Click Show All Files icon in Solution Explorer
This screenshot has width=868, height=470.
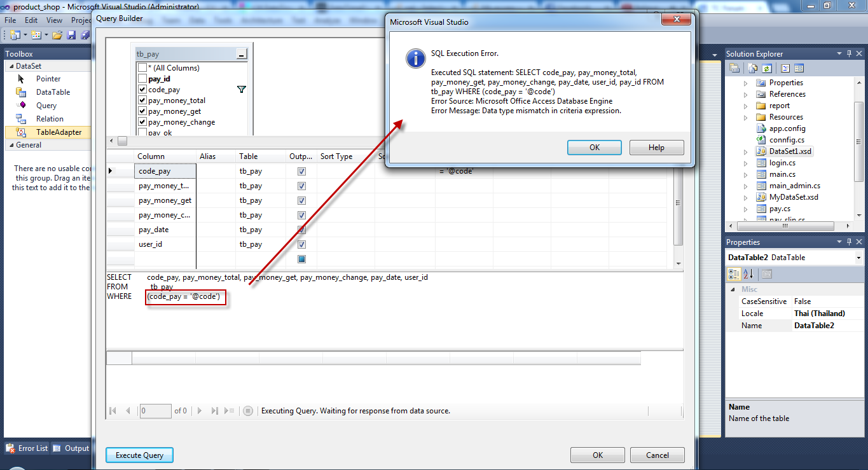coord(754,68)
